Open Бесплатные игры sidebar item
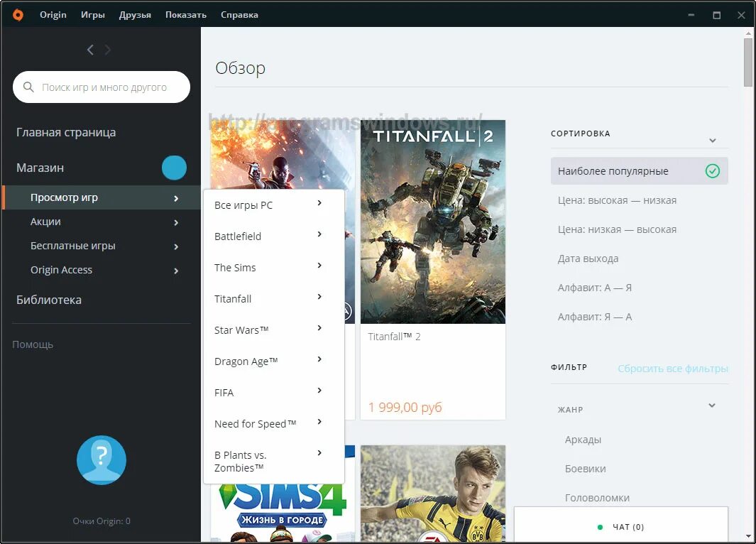The height and width of the screenshot is (544, 756). (x=73, y=246)
